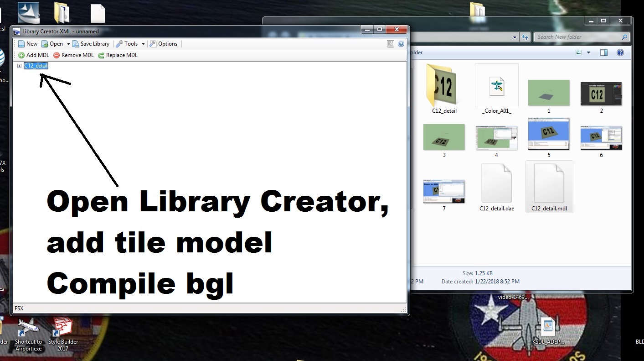Click the New library toolbar button
Viewport: 644px width, 361px height.
click(27, 44)
